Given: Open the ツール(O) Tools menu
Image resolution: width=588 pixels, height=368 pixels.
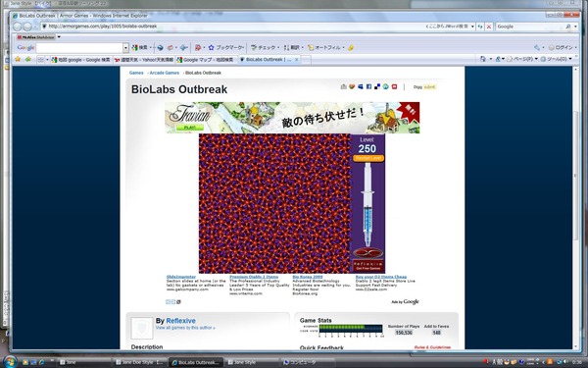Looking at the screenshot, I should (x=556, y=59).
